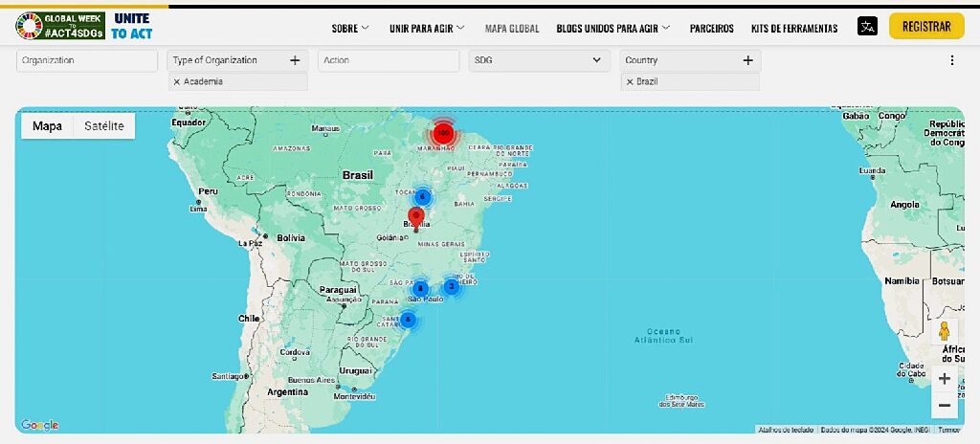The height and width of the screenshot is (444, 980).
Task: Click the blue cluster near Rio de Janeiro
Action: tap(452, 286)
